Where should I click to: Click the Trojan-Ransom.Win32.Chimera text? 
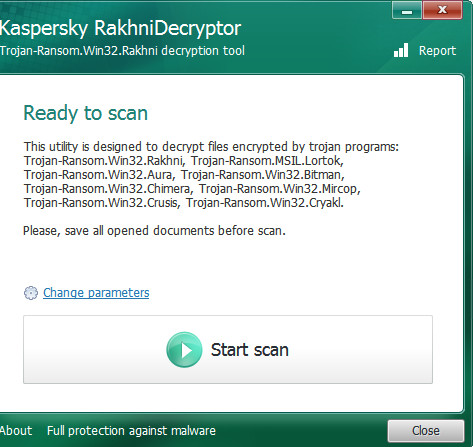tap(108, 189)
